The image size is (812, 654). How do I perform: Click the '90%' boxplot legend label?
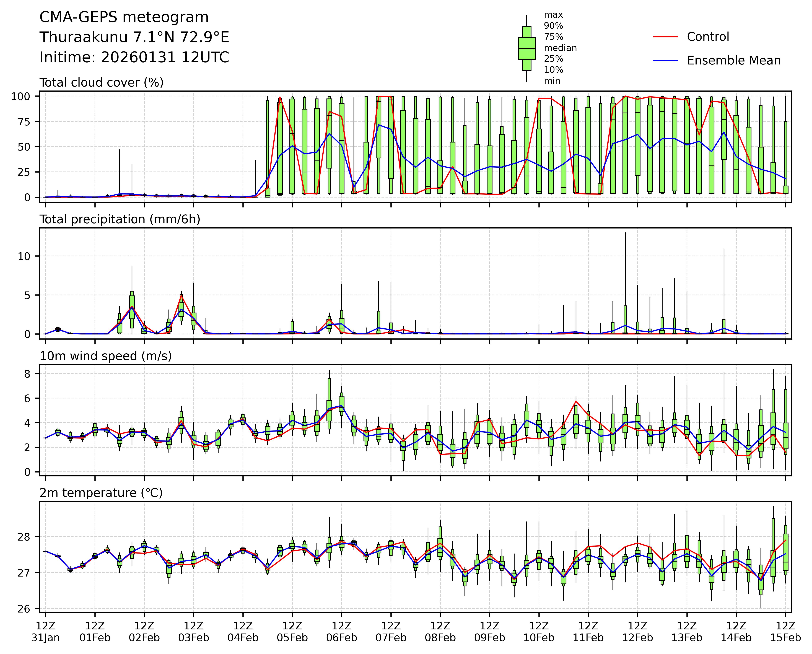tap(553, 26)
